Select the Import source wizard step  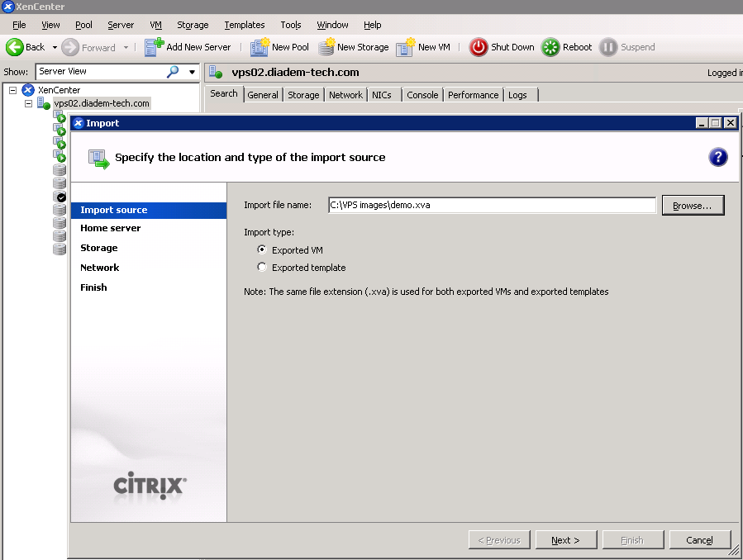click(149, 210)
